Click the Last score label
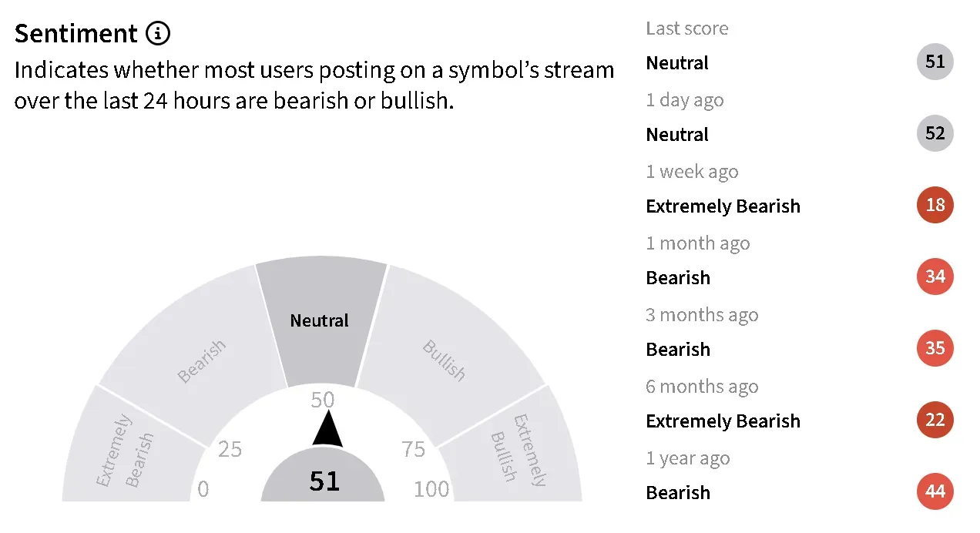Viewport: 980px width, 533px height. pyautogui.click(x=686, y=28)
